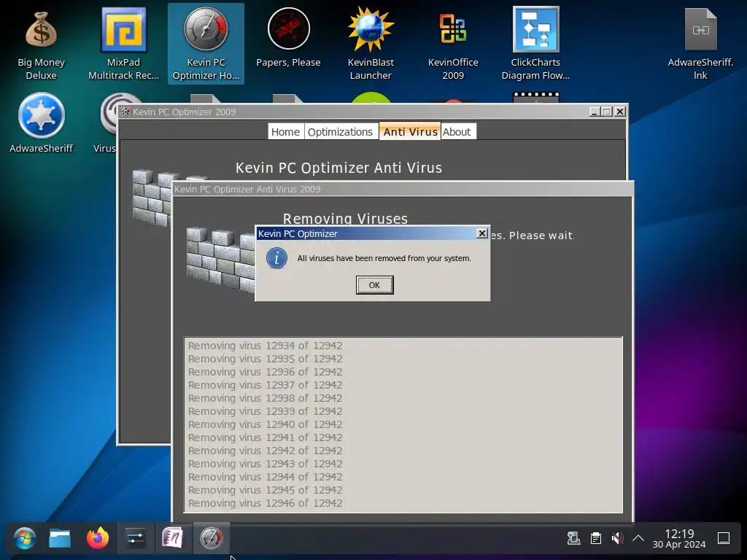Click Kevin PC Optimizer 2009 title bar icon

[x=125, y=112]
